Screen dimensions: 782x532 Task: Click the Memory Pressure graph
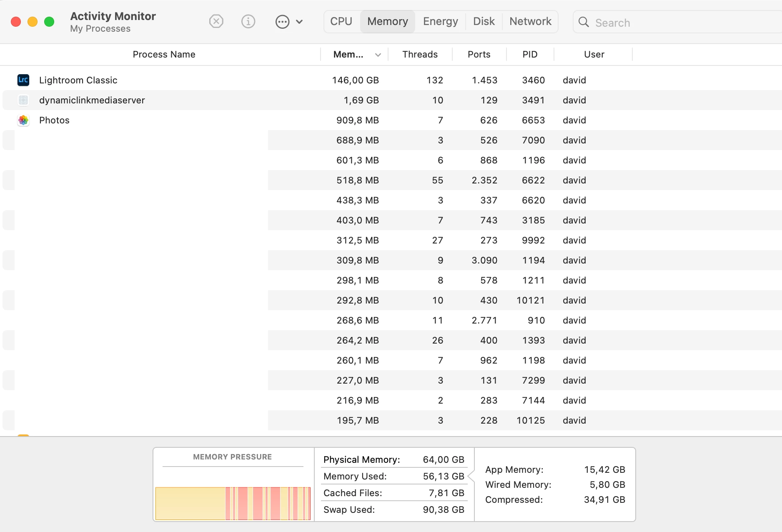(x=233, y=503)
